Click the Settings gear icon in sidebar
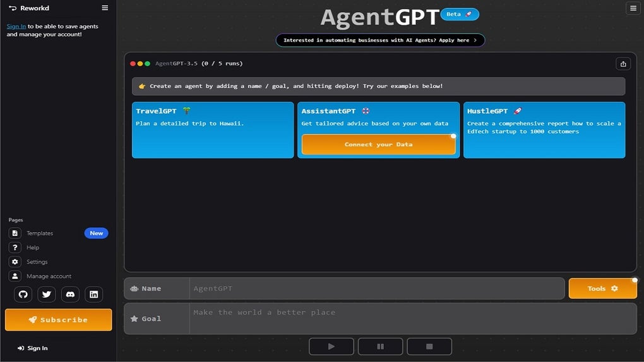 coord(15,262)
